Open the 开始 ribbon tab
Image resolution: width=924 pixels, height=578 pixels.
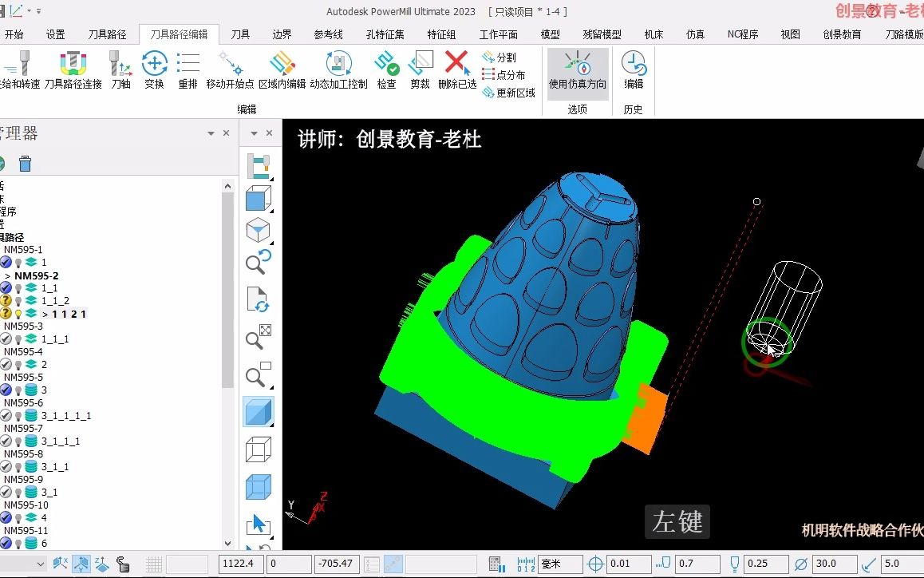[x=14, y=34]
